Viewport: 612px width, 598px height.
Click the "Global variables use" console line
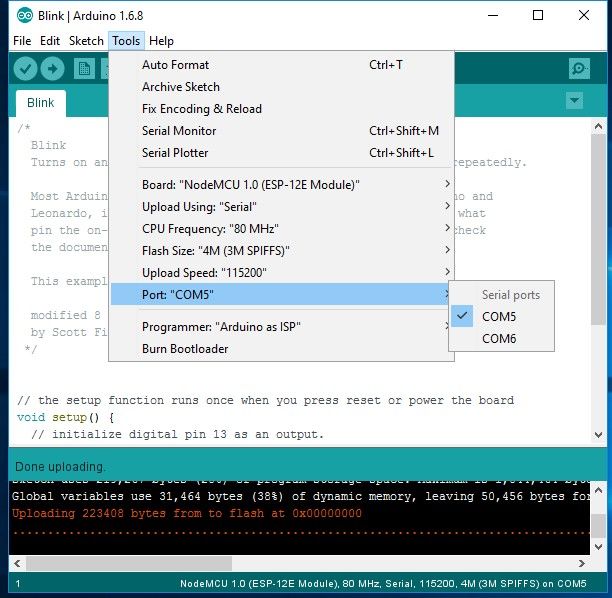pyautogui.click(x=301, y=496)
